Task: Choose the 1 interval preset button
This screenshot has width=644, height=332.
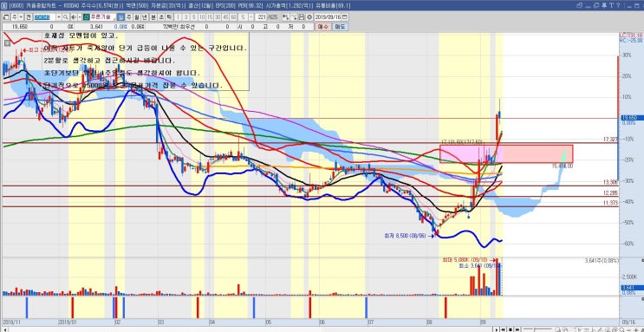Action: pyautogui.click(x=178, y=17)
